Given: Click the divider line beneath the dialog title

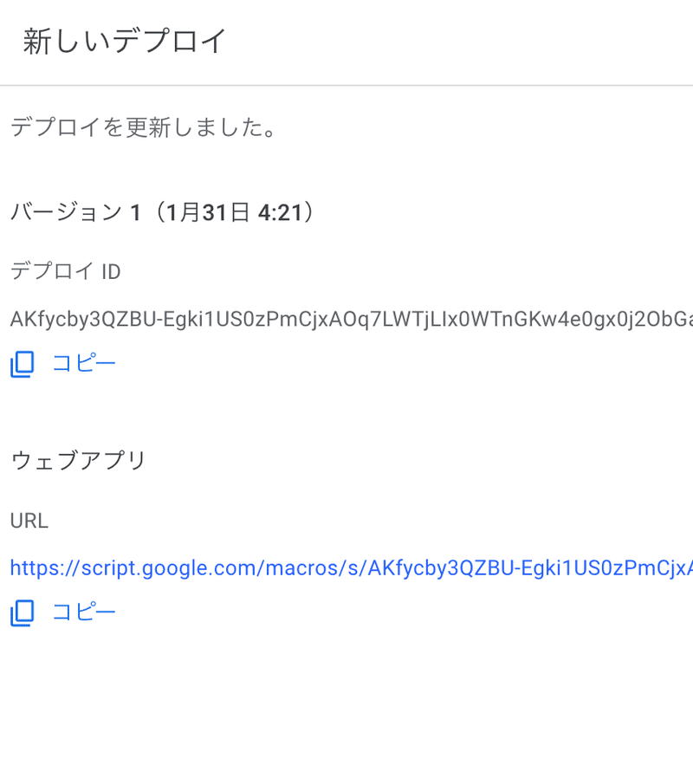Looking at the screenshot, I should (x=346, y=86).
